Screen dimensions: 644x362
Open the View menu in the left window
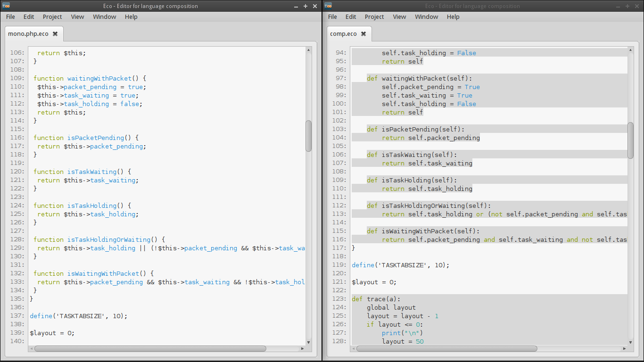click(77, 16)
